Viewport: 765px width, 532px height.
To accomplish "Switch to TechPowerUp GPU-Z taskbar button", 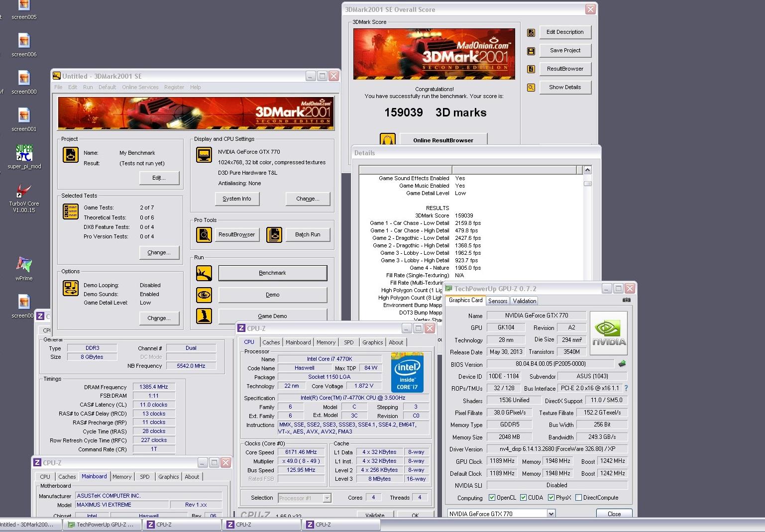I will [102, 525].
